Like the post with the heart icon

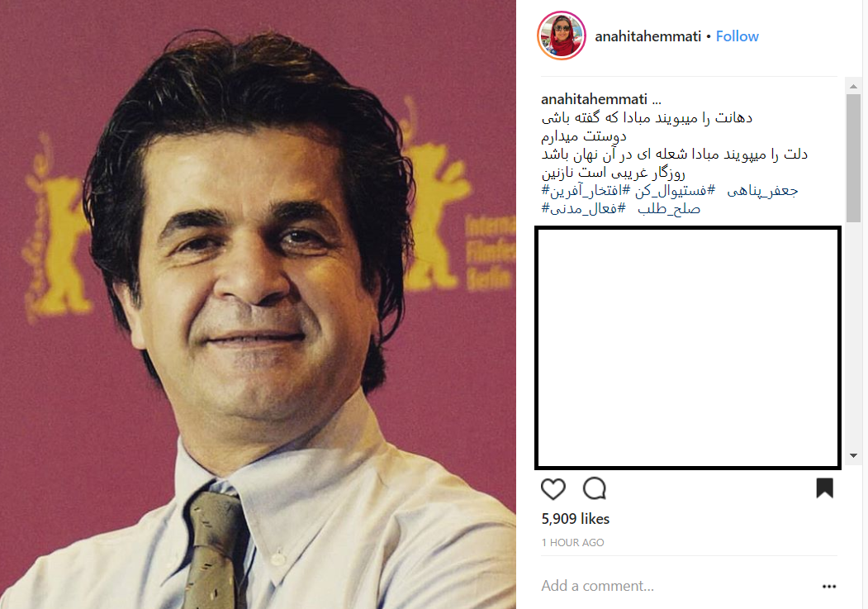(x=553, y=489)
